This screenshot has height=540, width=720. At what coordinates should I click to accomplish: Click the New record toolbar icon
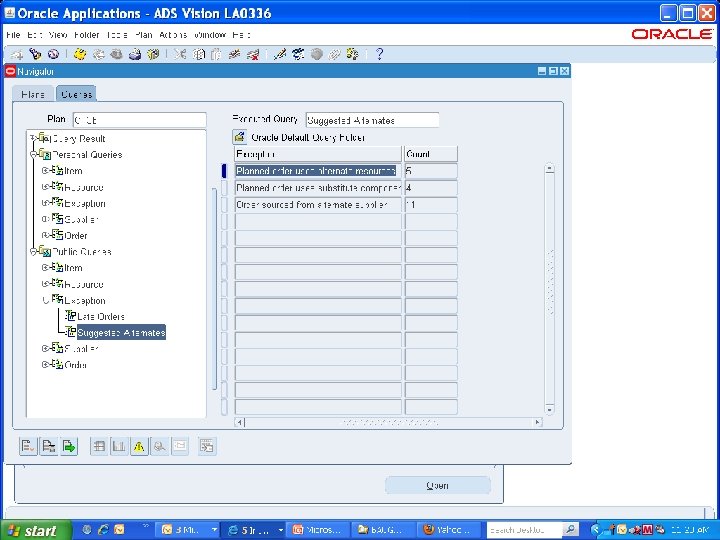[17, 55]
